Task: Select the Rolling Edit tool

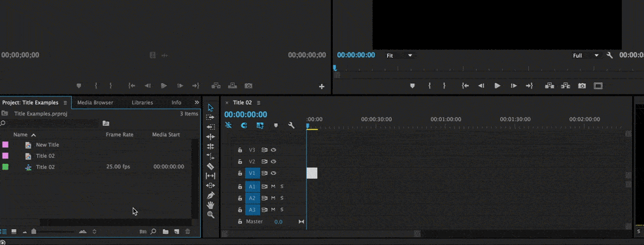Action: point(211,147)
